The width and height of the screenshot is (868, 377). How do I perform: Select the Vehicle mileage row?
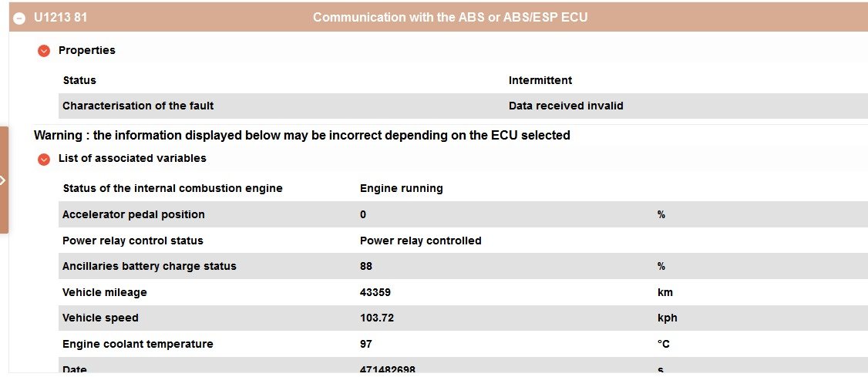click(x=463, y=292)
